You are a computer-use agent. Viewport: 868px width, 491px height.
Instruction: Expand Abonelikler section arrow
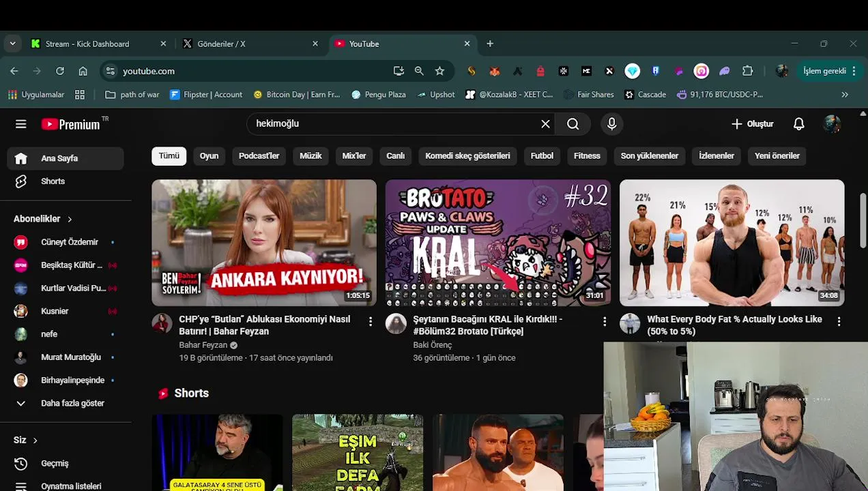pos(70,219)
